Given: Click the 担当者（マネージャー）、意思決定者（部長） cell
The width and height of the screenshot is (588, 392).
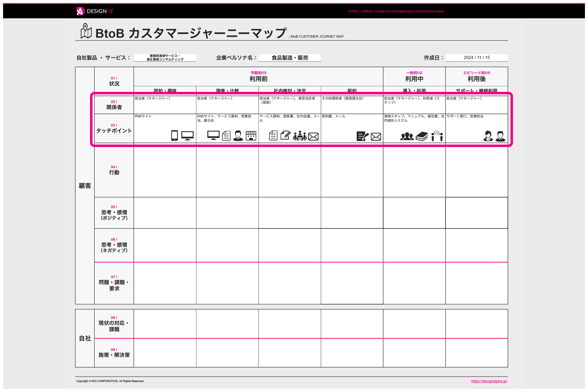Looking at the screenshot, I should click(290, 105).
